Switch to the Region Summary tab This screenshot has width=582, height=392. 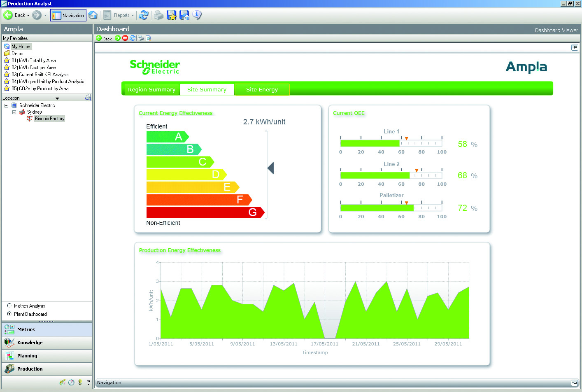point(151,89)
